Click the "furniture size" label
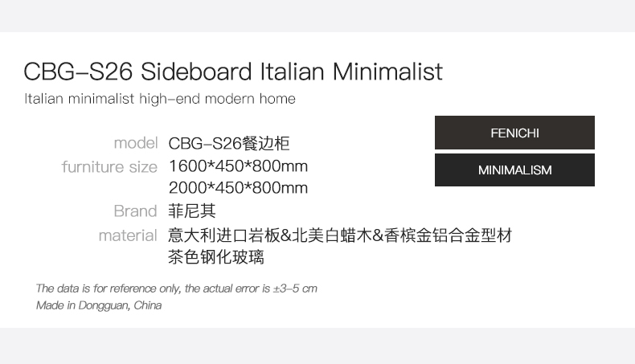 click(x=109, y=166)
